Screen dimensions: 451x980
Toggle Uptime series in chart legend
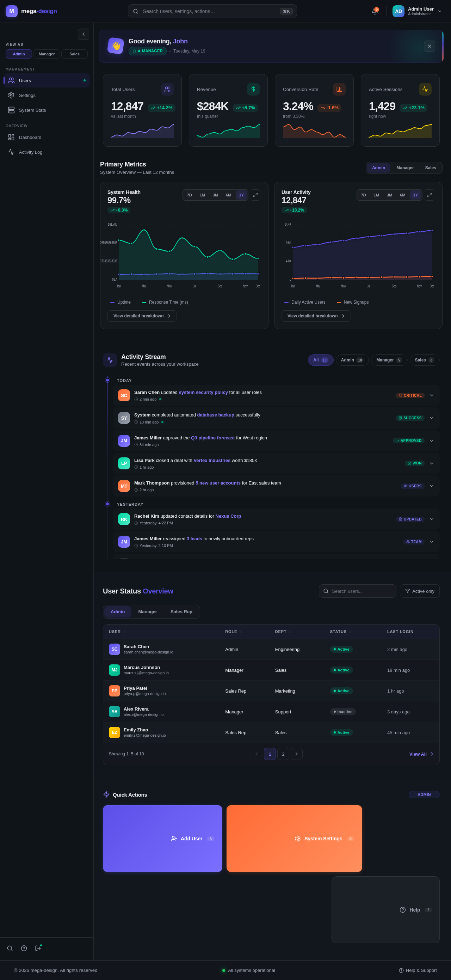tap(121, 303)
